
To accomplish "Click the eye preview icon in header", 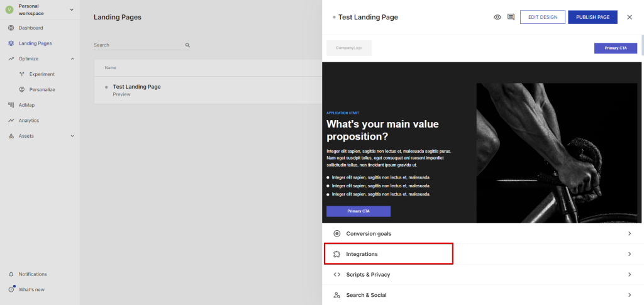I will pos(497,17).
